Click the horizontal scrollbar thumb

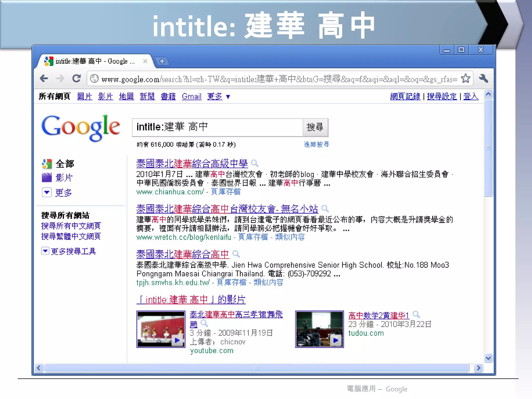pyautogui.click(x=257, y=368)
